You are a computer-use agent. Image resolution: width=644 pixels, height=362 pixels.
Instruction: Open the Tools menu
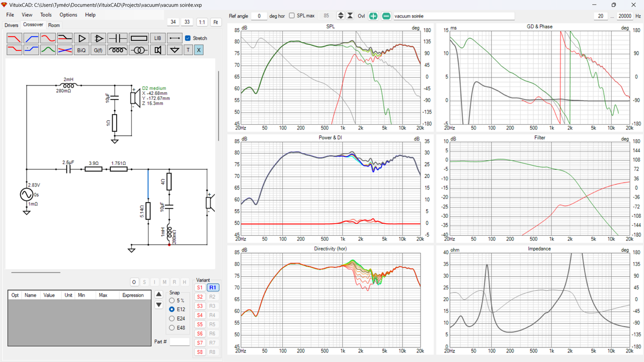tap(46, 15)
